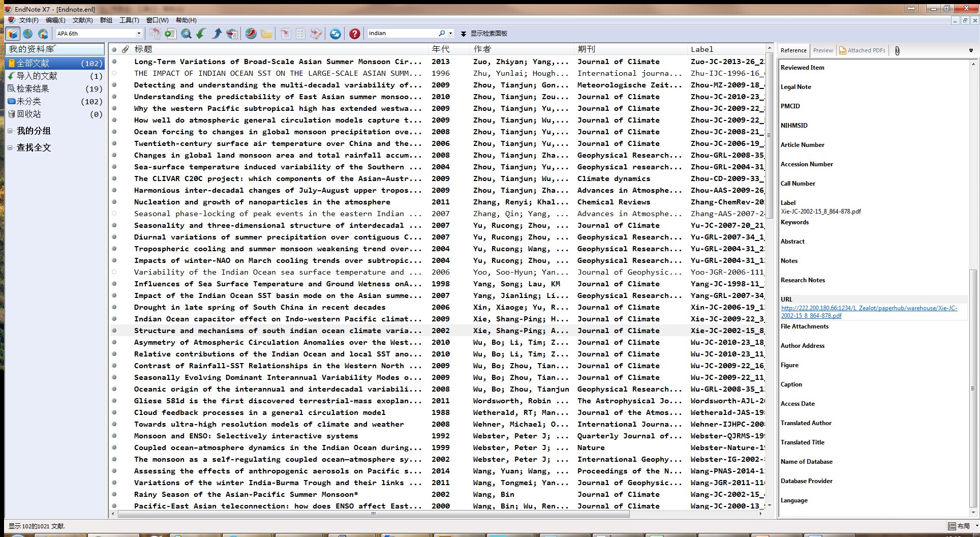Click the Open Link globe icon
980x537 pixels.
click(251, 34)
